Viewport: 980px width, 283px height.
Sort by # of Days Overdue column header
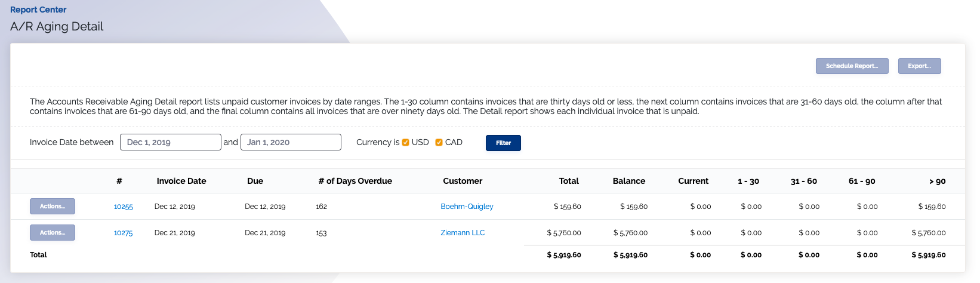click(x=355, y=181)
